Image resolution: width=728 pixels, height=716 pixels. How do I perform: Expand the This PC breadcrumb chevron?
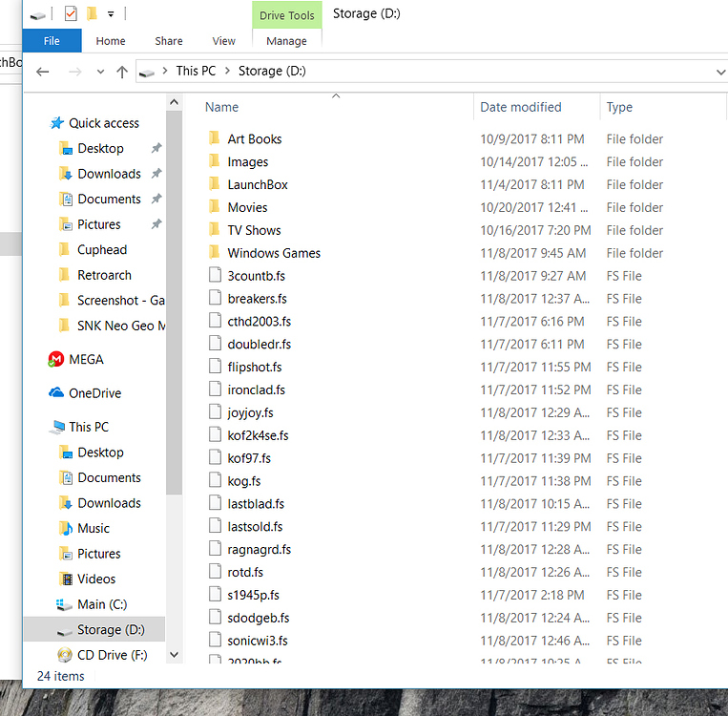pos(227,71)
